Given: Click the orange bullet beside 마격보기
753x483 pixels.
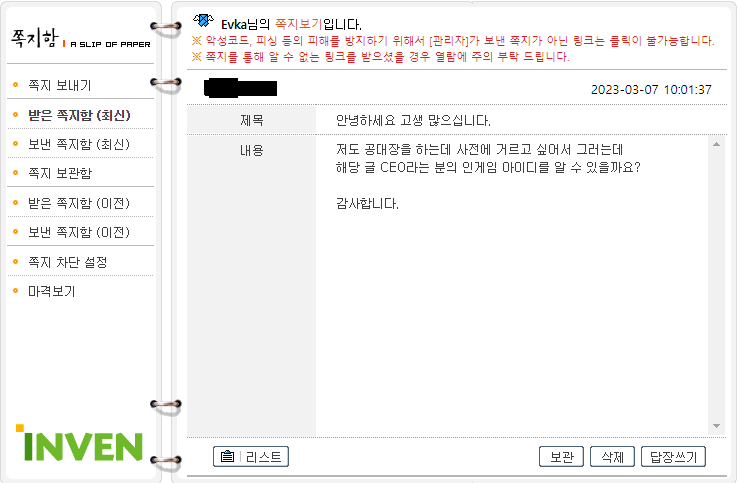Looking at the screenshot, I should pos(15,291).
